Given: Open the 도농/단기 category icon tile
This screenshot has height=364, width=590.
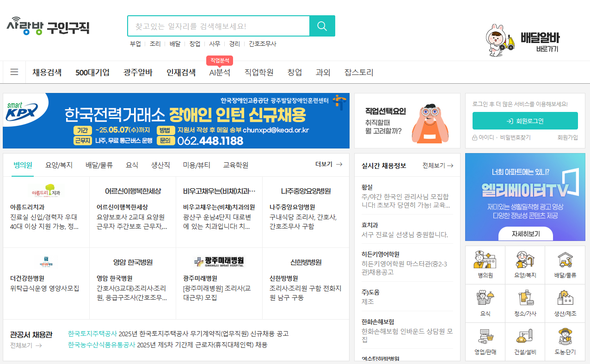Looking at the screenshot, I should click(x=565, y=342).
